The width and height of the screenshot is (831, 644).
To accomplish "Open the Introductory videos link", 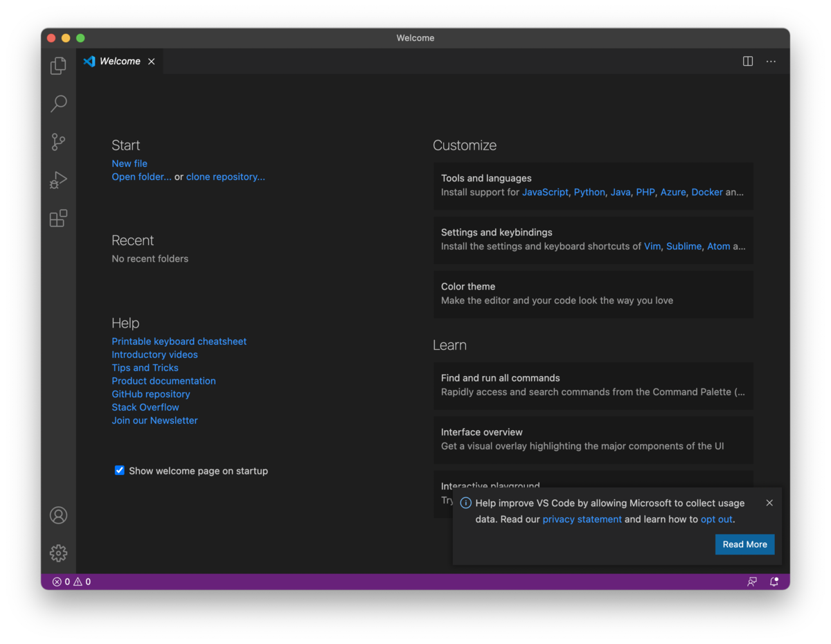I will pyautogui.click(x=154, y=355).
